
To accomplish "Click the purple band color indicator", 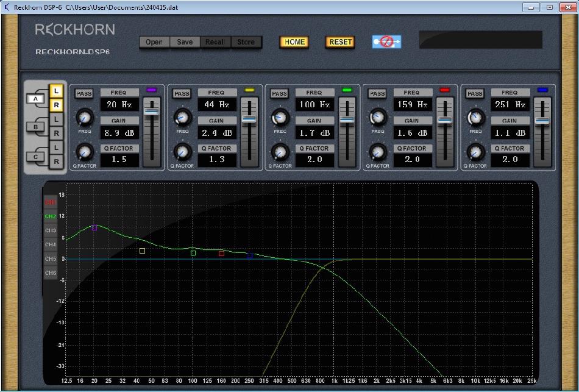I will click(151, 90).
